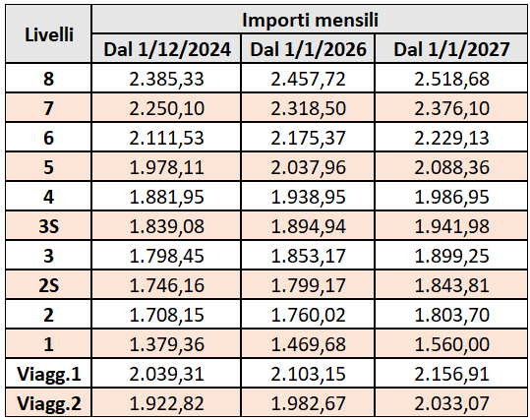Select the cell with value 2.318,50
This screenshot has width=530, height=420.
pos(308,107)
